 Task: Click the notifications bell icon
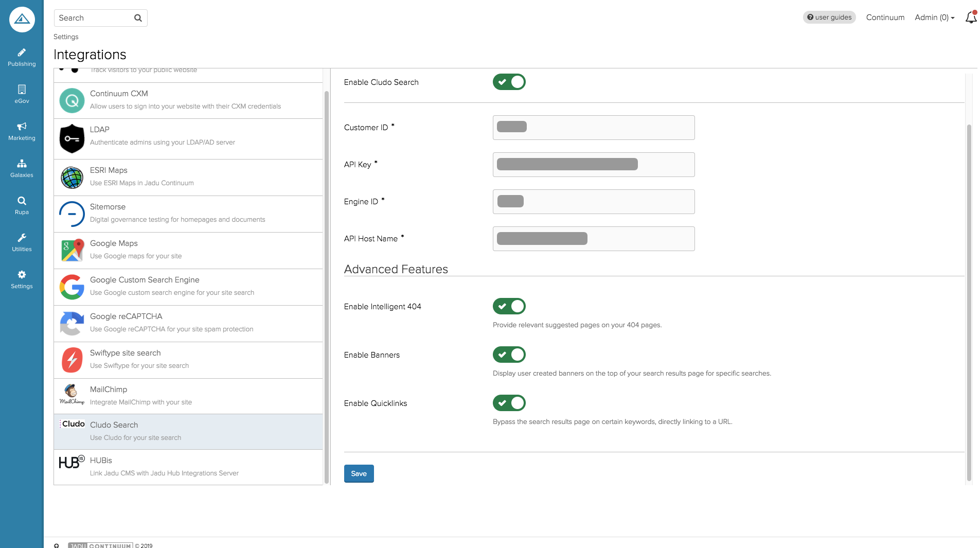pos(971,17)
